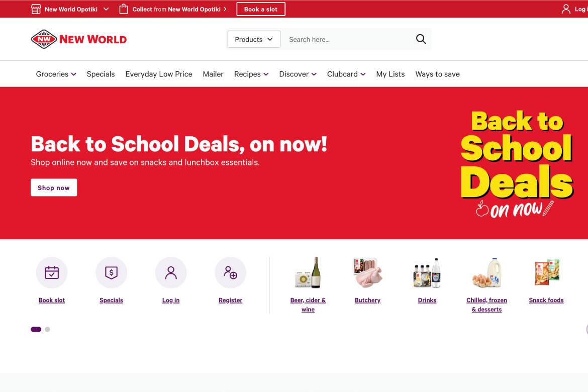This screenshot has height=392, width=588.
Task: Open the Register add-user icon
Action: (231, 273)
